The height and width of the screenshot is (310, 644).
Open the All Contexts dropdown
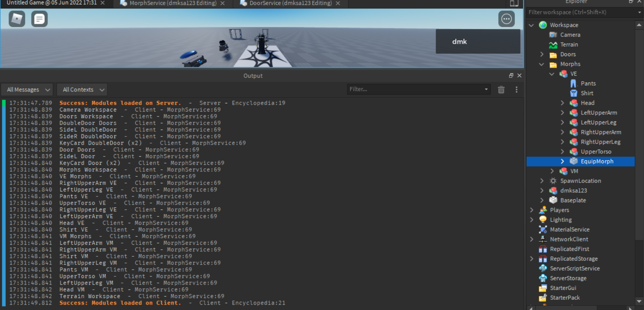[82, 89]
